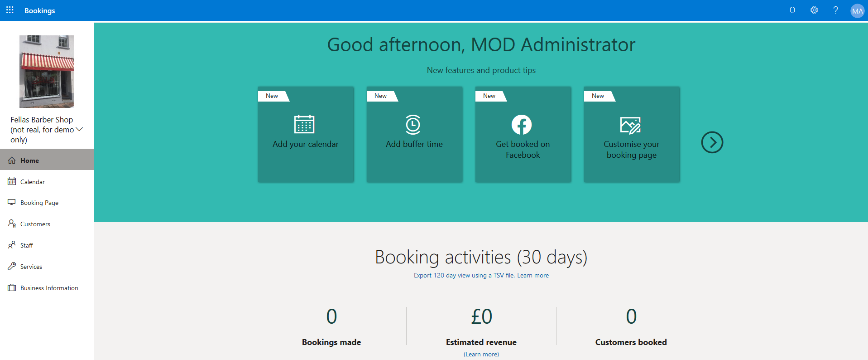Image resolution: width=868 pixels, height=360 pixels.
Task: Open Business Information in the navigation
Action: click(x=47, y=288)
